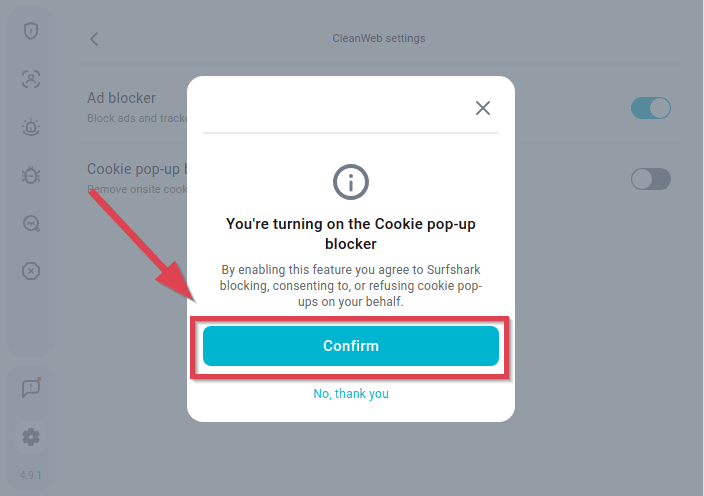
Task: Open the Search magnifier sidebar icon
Action: (x=31, y=223)
